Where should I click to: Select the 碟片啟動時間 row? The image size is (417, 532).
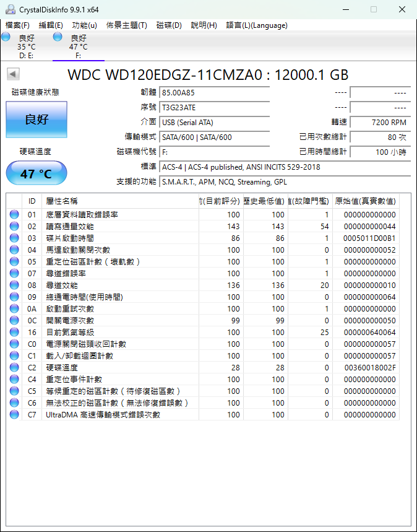tap(203, 238)
